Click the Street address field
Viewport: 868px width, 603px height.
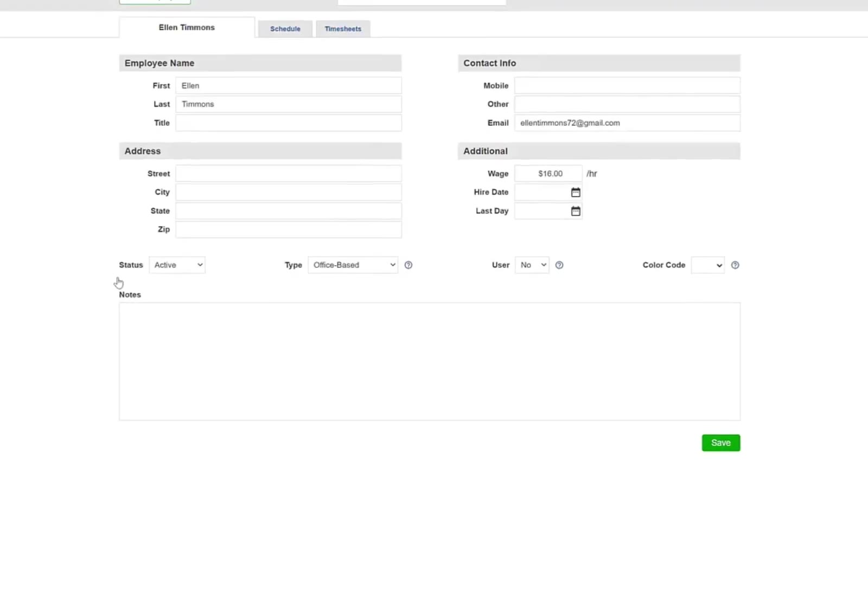289,174
